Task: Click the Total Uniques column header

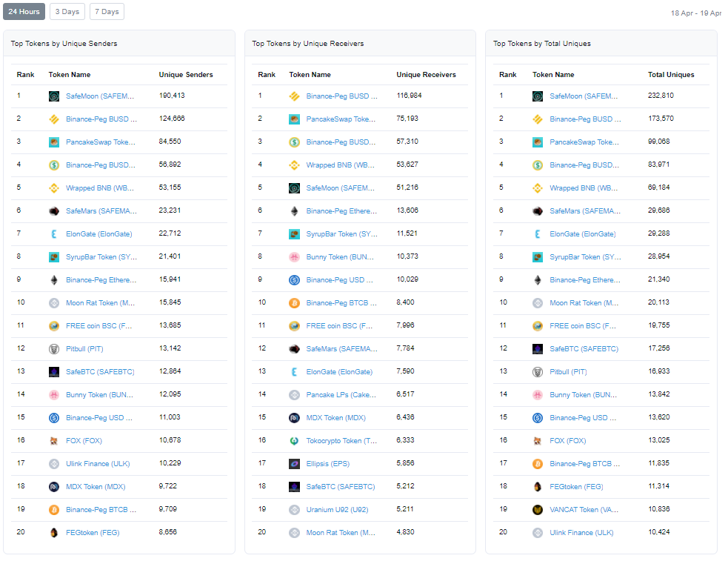Action: (x=672, y=75)
